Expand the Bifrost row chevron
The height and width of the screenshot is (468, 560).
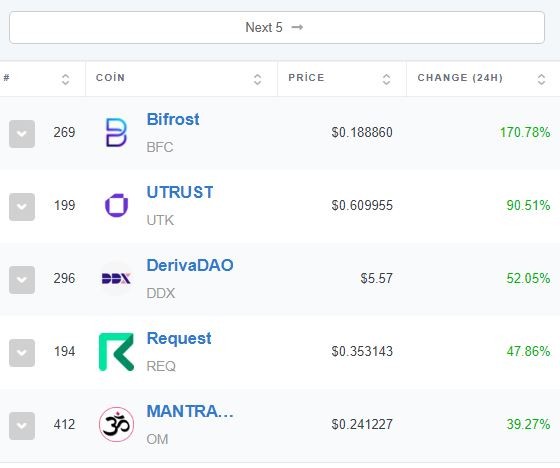tap(22, 134)
